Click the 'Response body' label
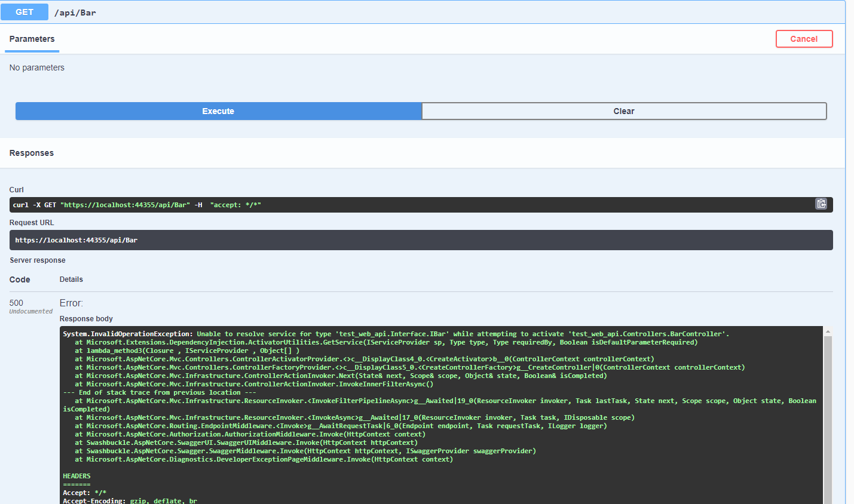The width and height of the screenshot is (854, 504). click(86, 319)
